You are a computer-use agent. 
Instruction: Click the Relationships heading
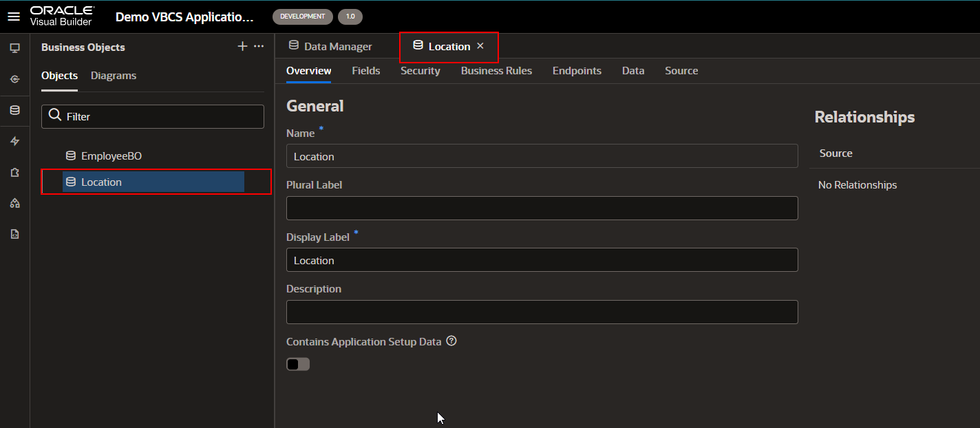864,117
